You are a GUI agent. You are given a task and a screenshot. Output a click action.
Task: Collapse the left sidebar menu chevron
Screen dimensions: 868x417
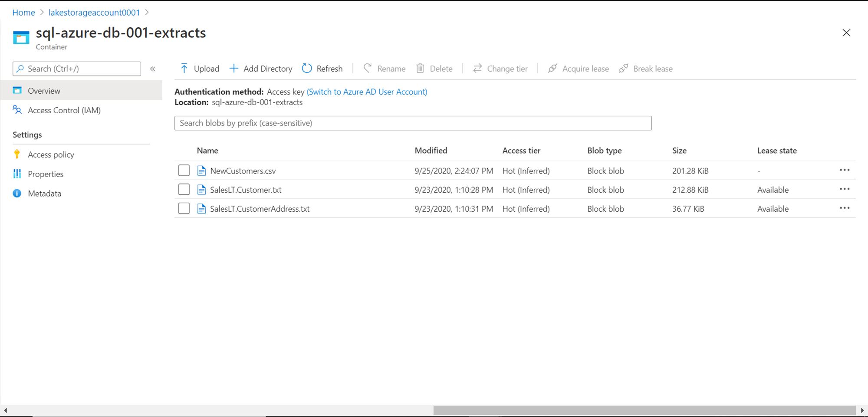pyautogui.click(x=153, y=69)
